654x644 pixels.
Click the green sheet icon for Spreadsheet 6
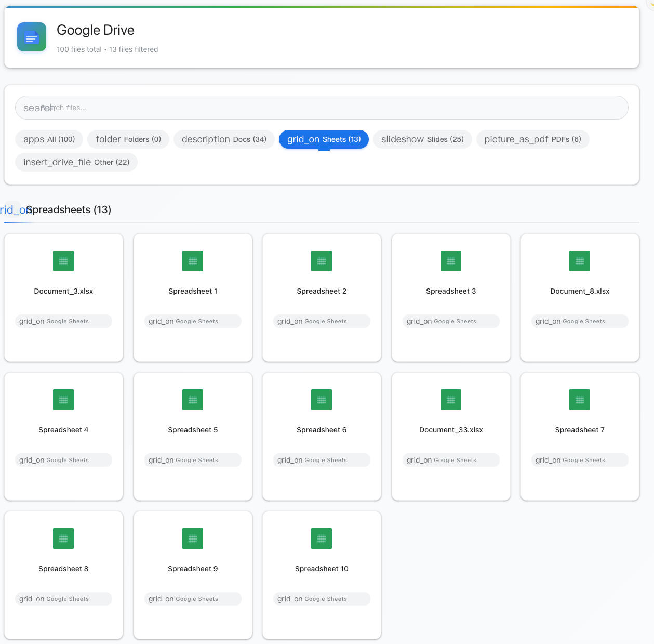322,400
